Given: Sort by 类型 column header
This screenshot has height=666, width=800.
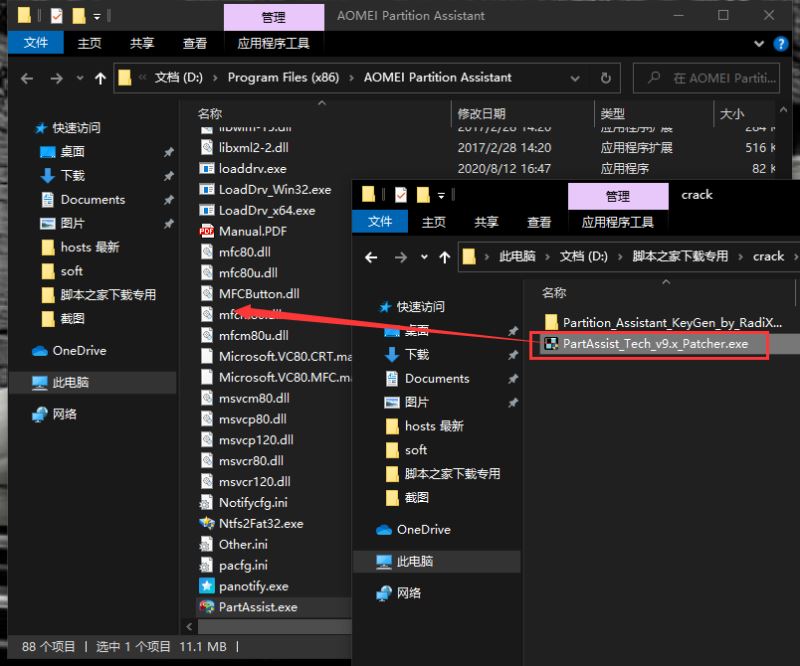Looking at the screenshot, I should click(612, 113).
